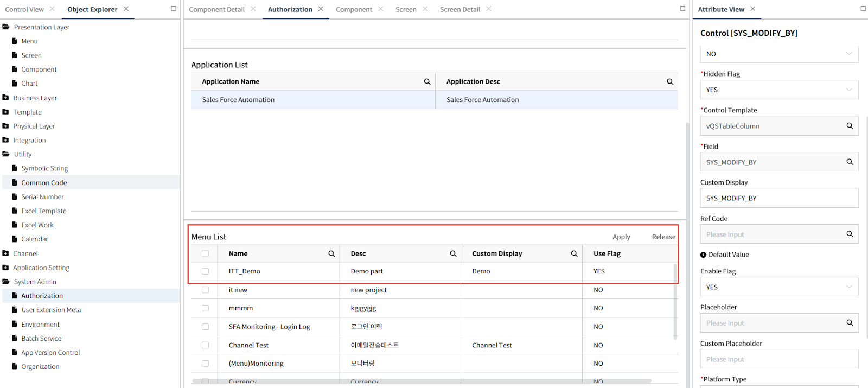Click the Menu List horizontal scrollbar
Screen dimensions: 868x388
click(422, 381)
